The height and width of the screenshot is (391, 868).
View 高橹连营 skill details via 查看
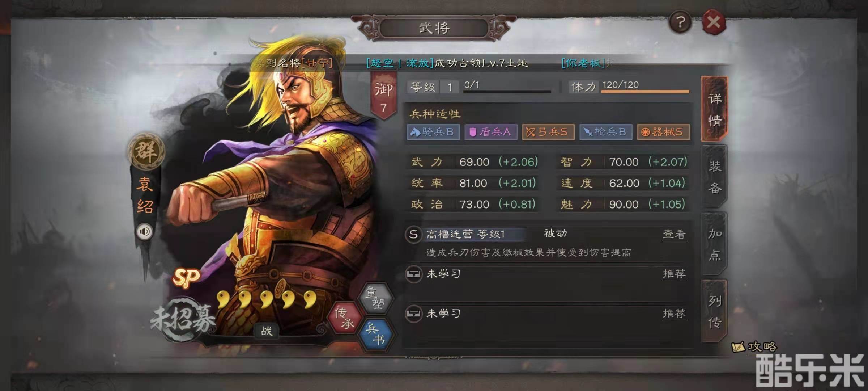click(674, 234)
